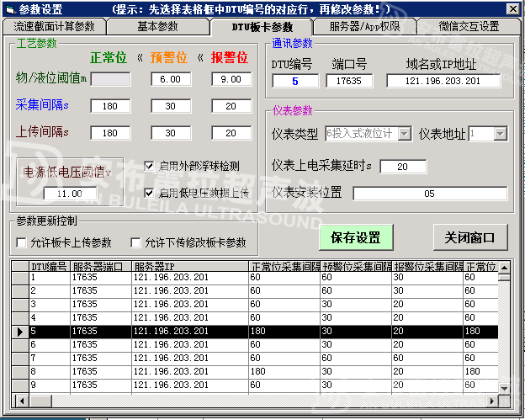Click the 域名或IP地址 input field

point(443,81)
